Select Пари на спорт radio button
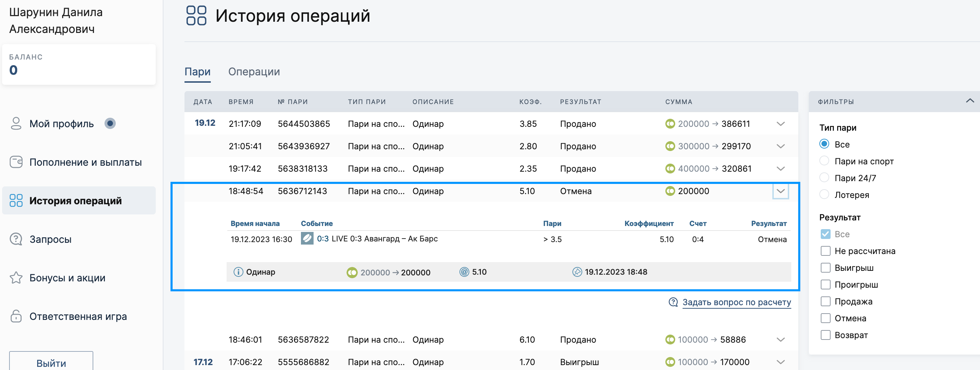Image resolution: width=980 pixels, height=370 pixels. pos(824,161)
